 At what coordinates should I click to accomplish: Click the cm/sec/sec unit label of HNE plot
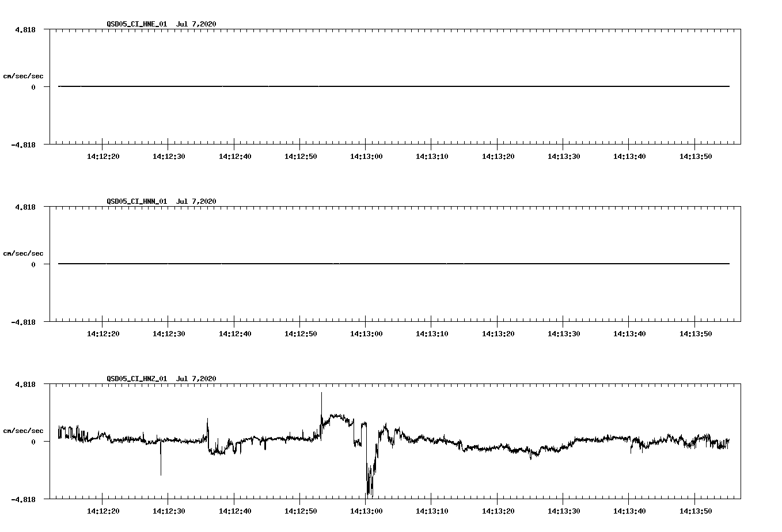23,76
